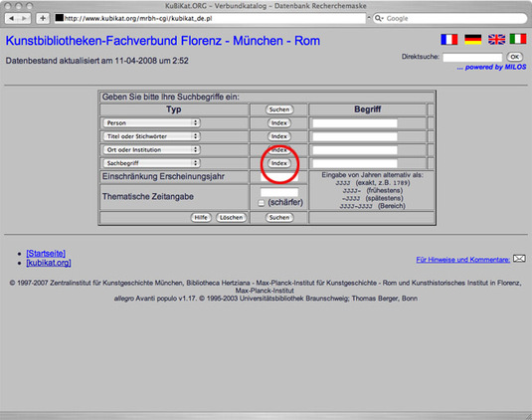
Task: Enable the schärfer checkbox
Action: pos(261,203)
